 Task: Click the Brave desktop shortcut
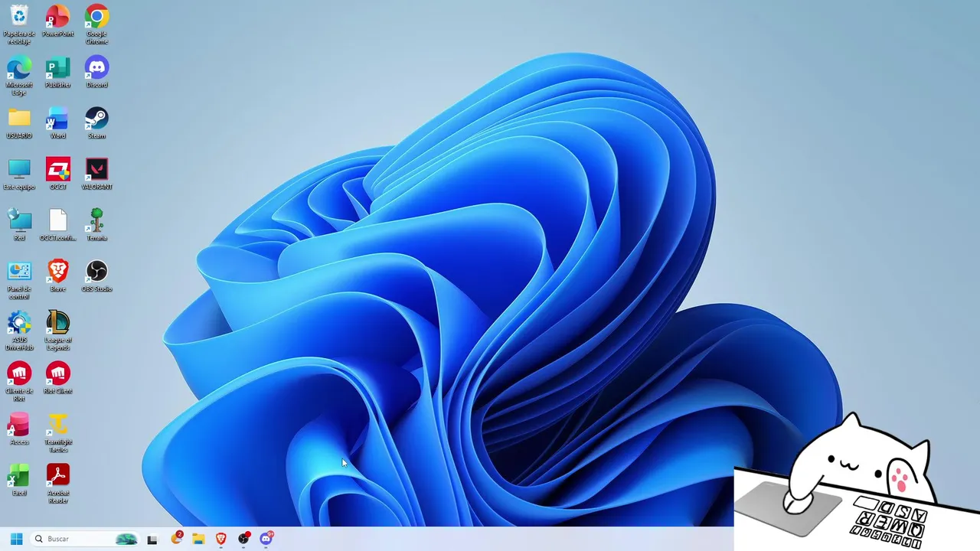point(57,276)
